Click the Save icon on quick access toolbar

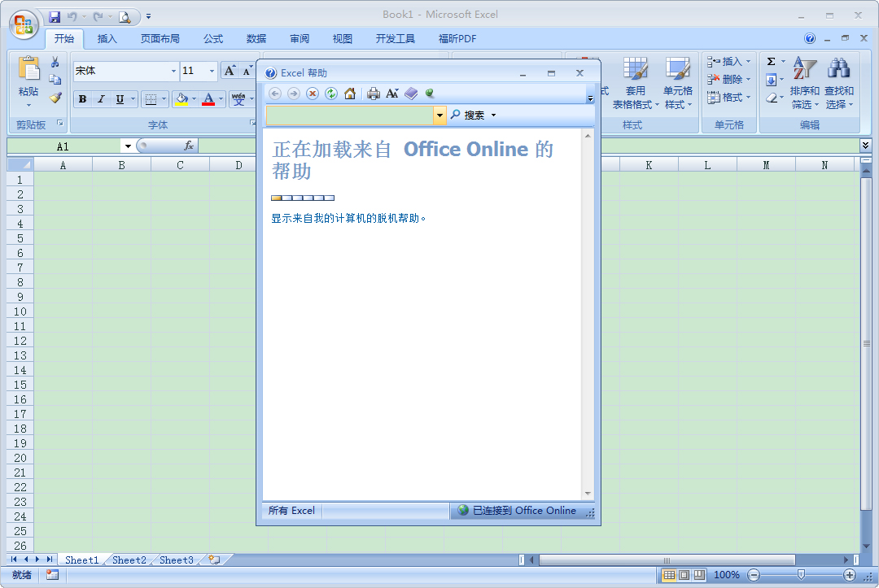(55, 15)
